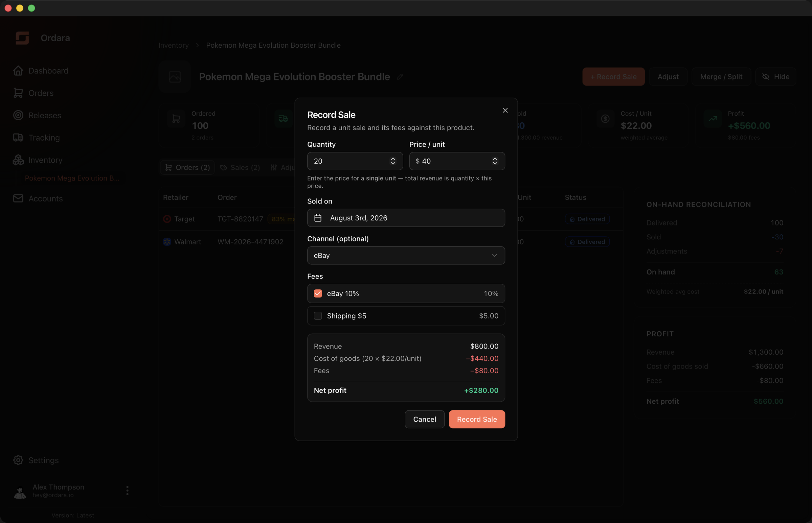The height and width of the screenshot is (523, 812).
Task: Click the Cost / Unit dollar icon
Action: [x=605, y=119]
